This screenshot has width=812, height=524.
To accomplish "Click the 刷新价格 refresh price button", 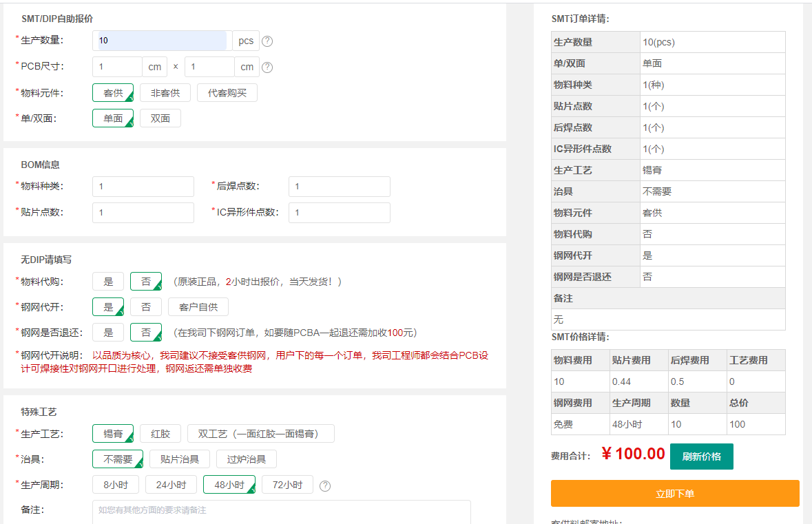I will (701, 456).
